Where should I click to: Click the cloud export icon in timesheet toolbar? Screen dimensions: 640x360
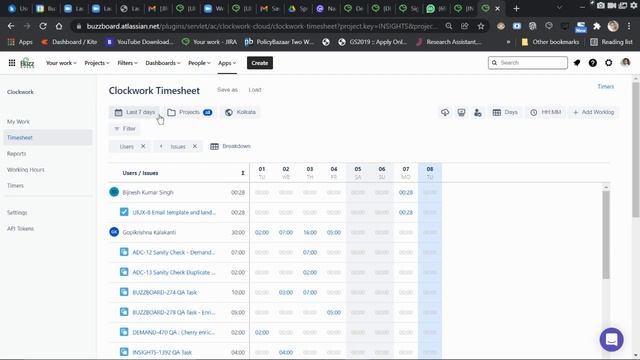click(445, 112)
